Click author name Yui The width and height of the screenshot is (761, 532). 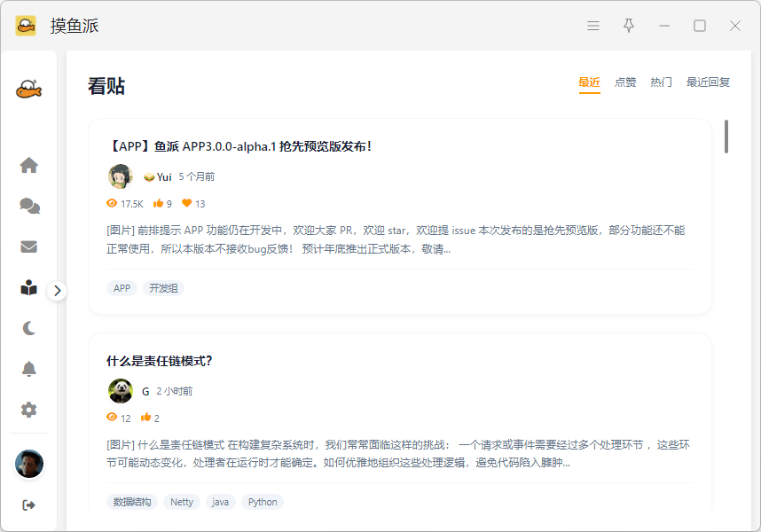[x=164, y=177]
